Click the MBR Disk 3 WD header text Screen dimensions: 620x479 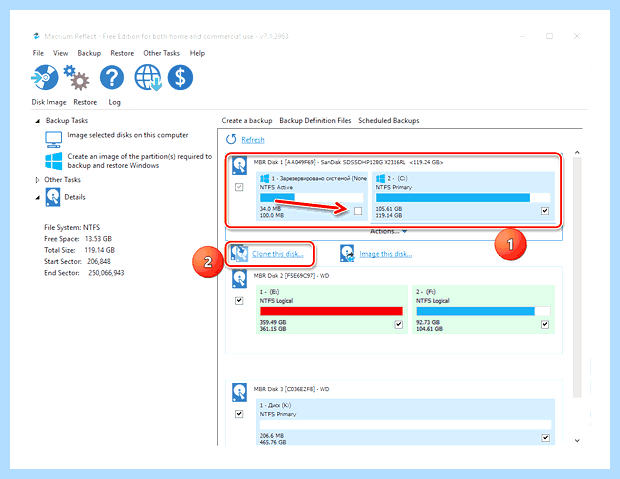click(291, 389)
